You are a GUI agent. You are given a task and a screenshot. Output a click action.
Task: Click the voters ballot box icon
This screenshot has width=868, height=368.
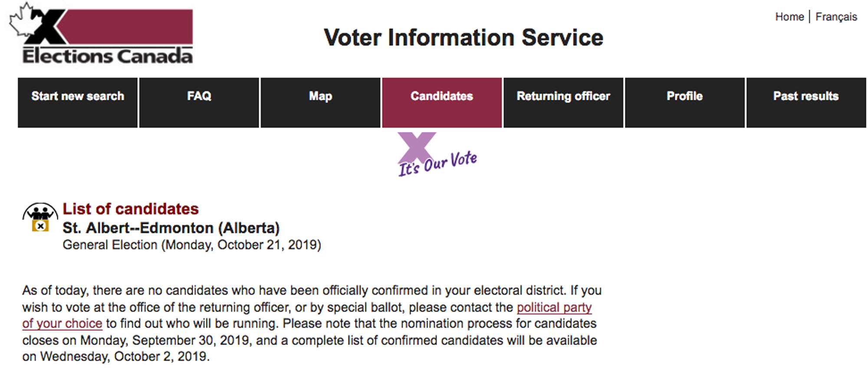(40, 217)
